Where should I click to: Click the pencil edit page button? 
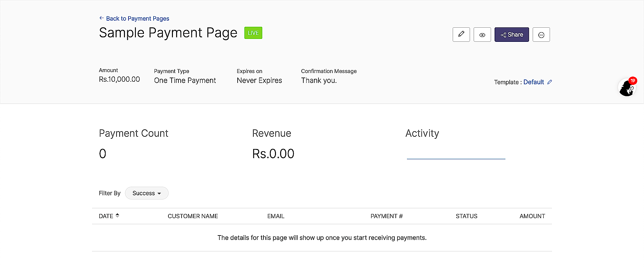click(x=461, y=34)
